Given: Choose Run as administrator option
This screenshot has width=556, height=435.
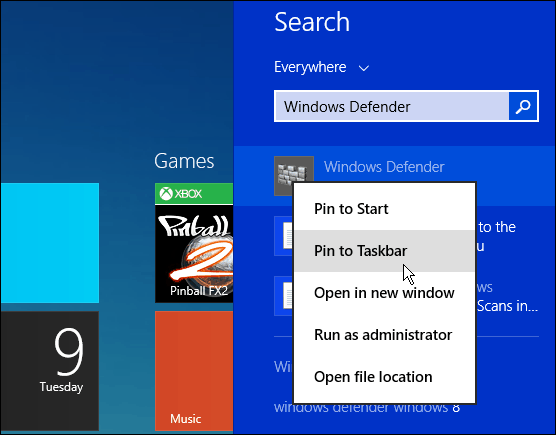Looking at the screenshot, I should point(384,335).
